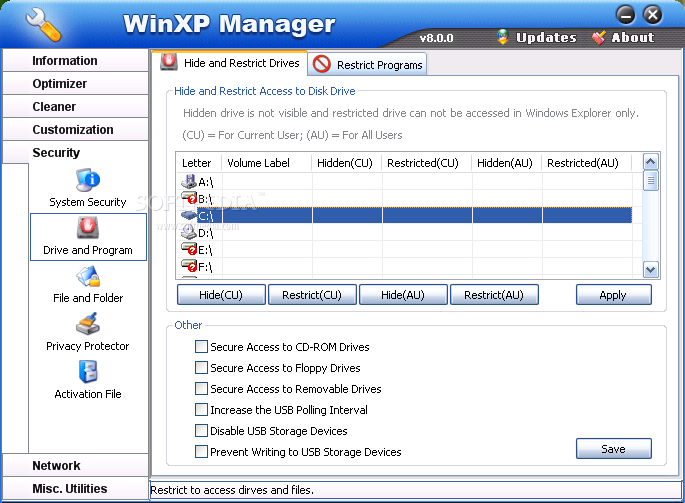Image resolution: width=685 pixels, height=503 pixels.
Task: Enable Secure Access to Removable Drives
Action: point(201,389)
